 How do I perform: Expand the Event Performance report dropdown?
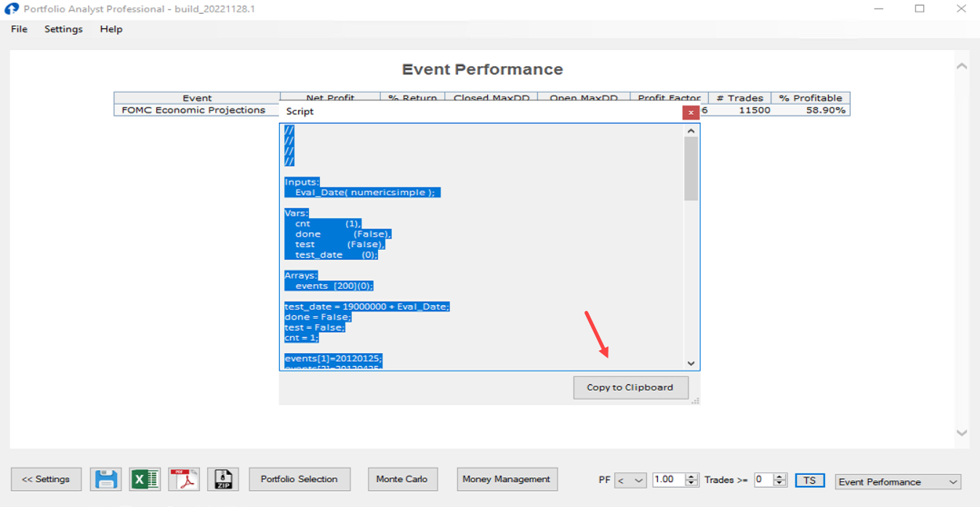tap(898, 482)
